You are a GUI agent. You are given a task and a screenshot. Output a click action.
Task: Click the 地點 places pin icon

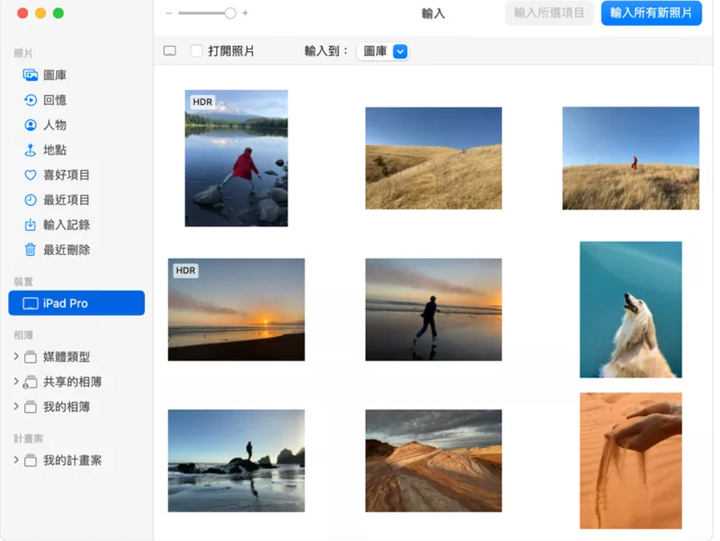pos(30,150)
